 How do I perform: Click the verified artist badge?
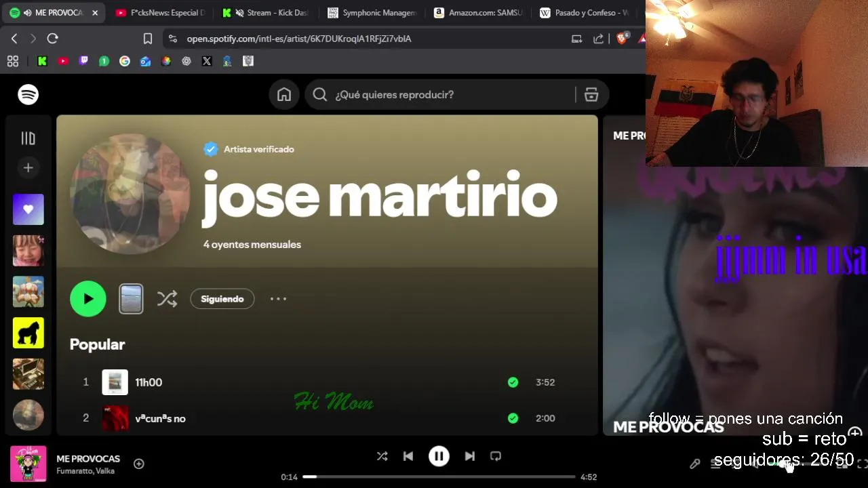(211, 149)
